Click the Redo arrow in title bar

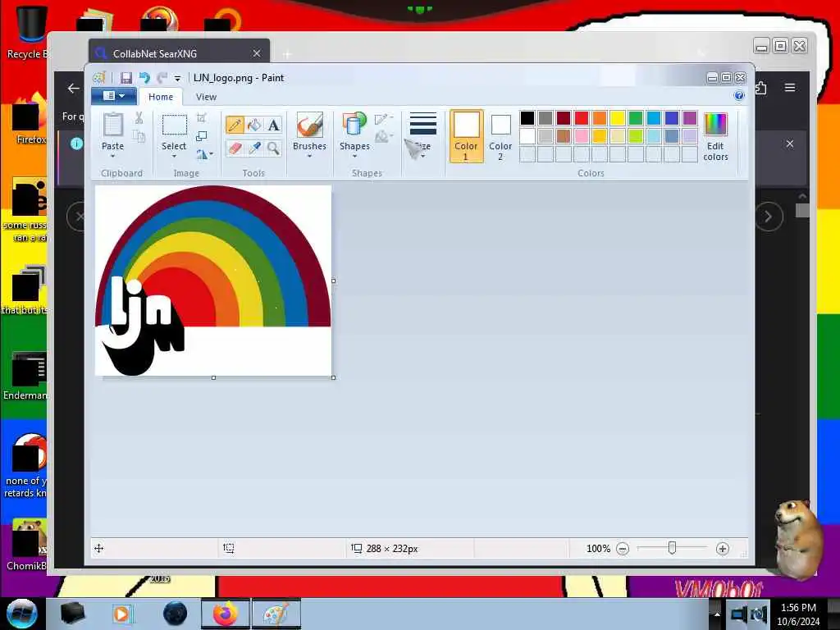pyautogui.click(x=162, y=78)
